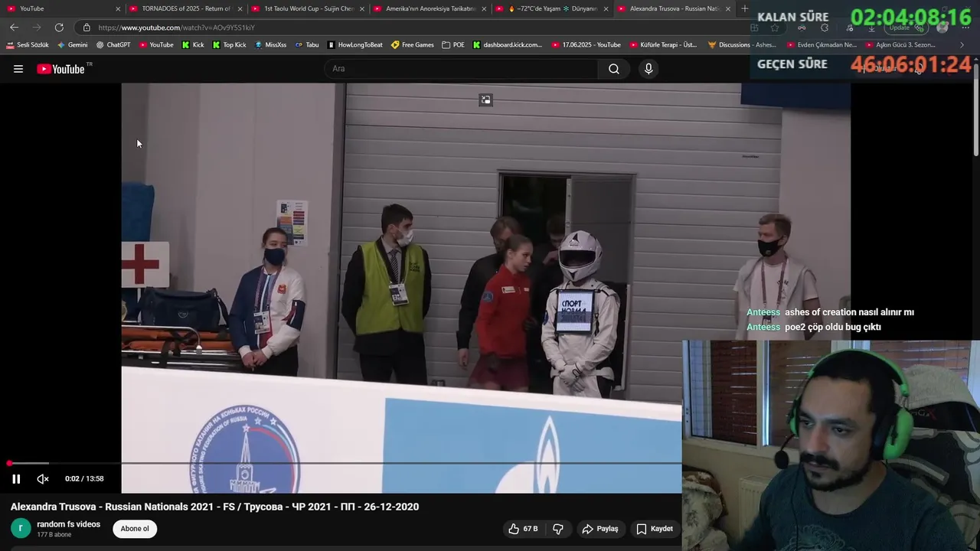Click the 0:02 / 13:58 time display
The height and width of the screenshot is (551, 980).
pos(84,479)
